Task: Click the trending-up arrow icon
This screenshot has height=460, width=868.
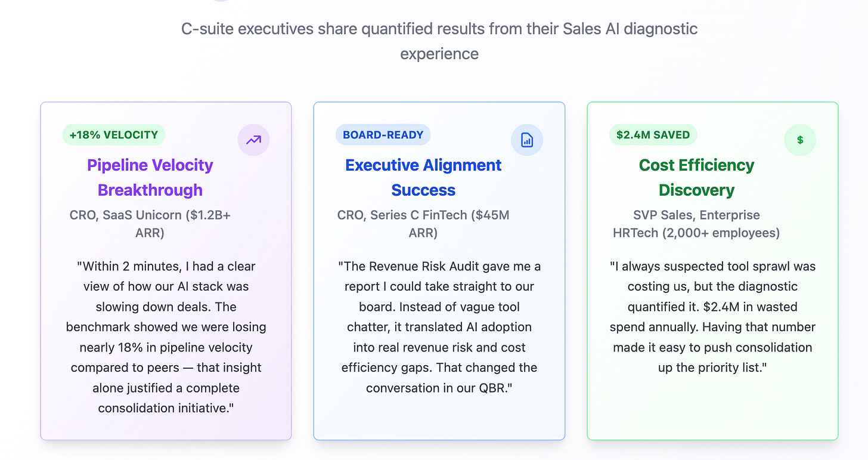Action: (x=253, y=140)
